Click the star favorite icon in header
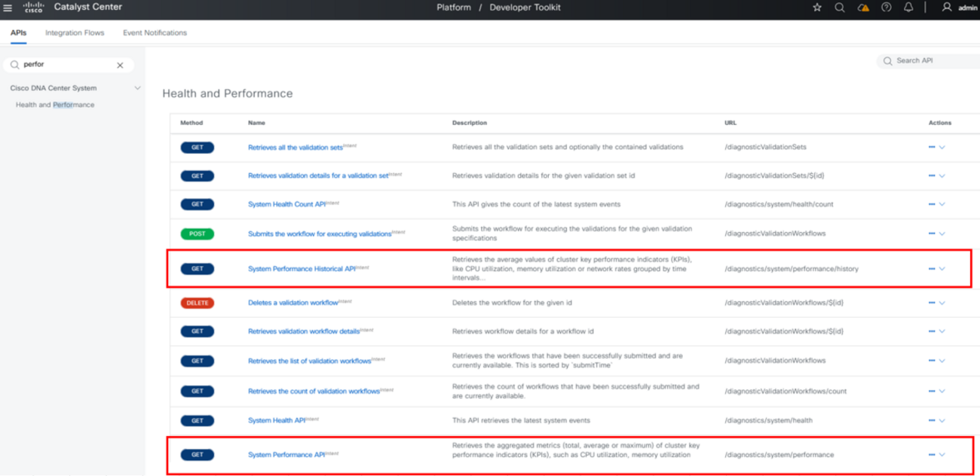 click(x=817, y=8)
